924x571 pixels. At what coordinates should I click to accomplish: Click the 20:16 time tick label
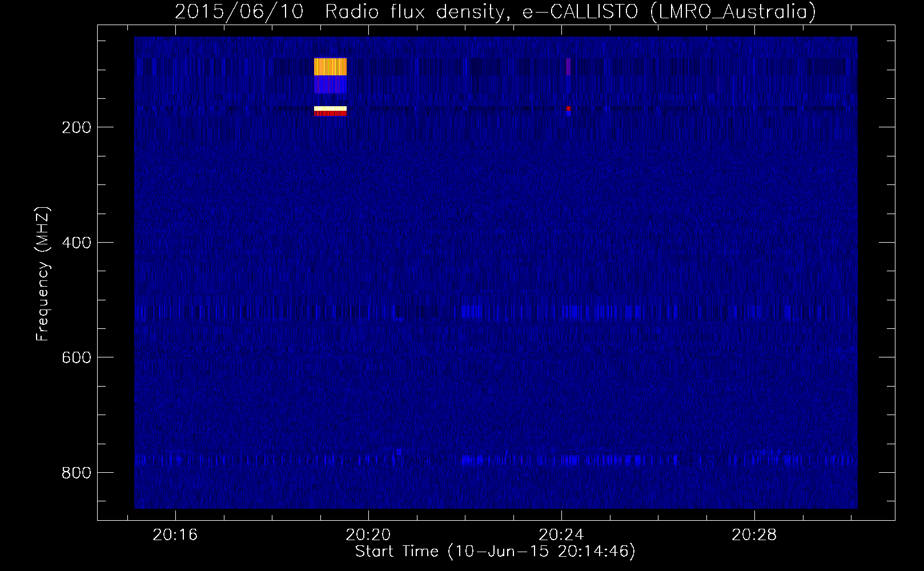click(175, 534)
